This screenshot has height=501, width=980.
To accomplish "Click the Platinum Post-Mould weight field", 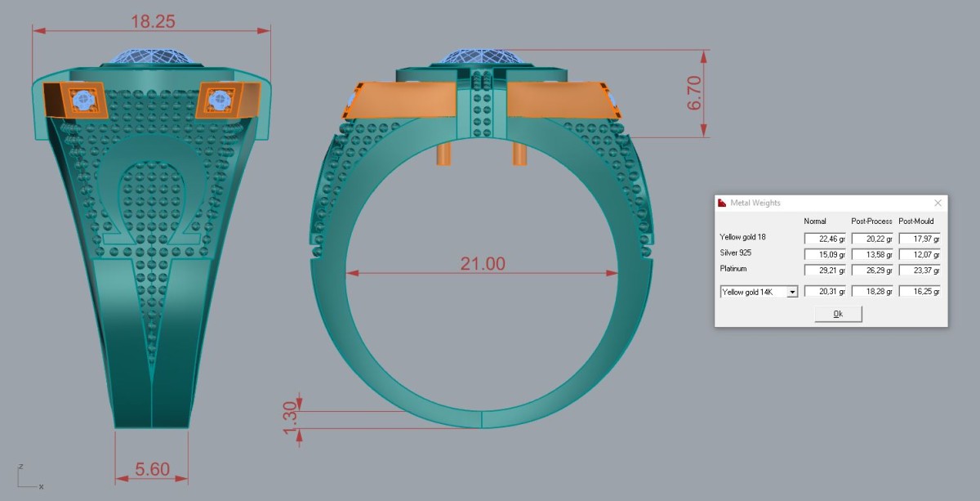I will (920, 270).
